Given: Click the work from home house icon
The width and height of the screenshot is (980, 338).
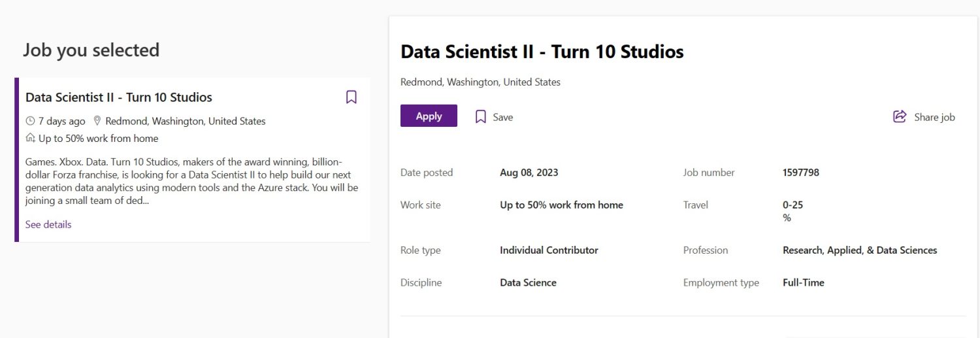Looking at the screenshot, I should coord(30,138).
